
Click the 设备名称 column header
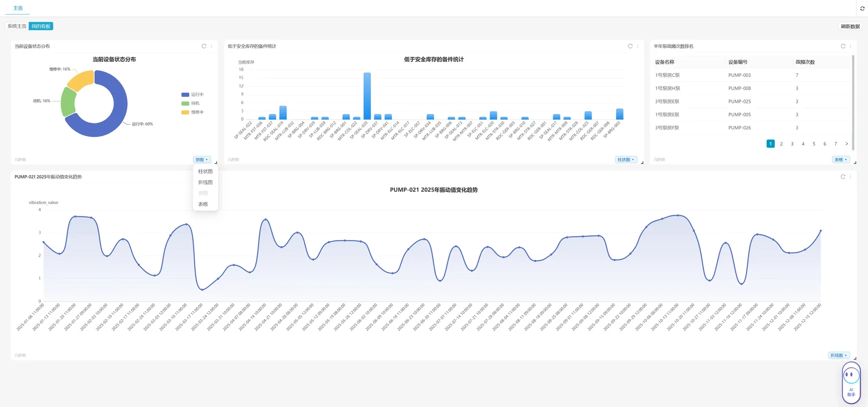[x=665, y=62]
